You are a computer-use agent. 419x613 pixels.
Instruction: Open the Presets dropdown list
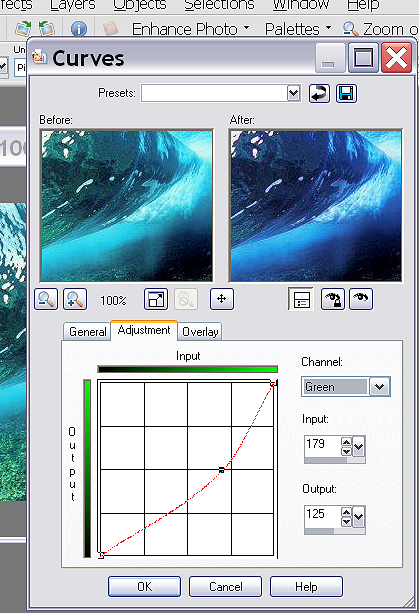[294, 93]
